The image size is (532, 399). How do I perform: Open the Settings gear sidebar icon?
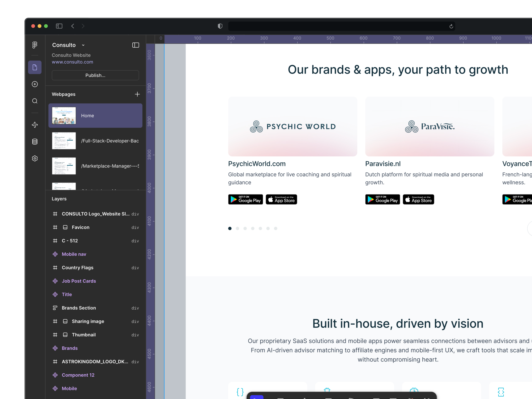(35, 158)
